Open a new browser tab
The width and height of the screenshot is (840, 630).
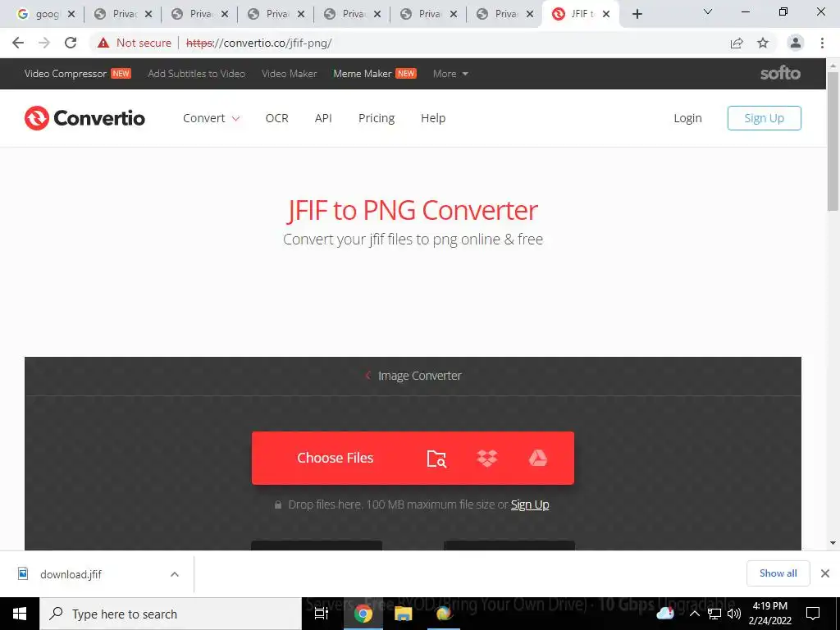637,14
